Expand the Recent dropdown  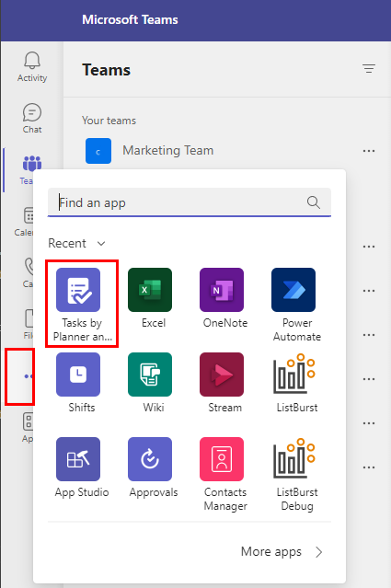pyautogui.click(x=77, y=243)
